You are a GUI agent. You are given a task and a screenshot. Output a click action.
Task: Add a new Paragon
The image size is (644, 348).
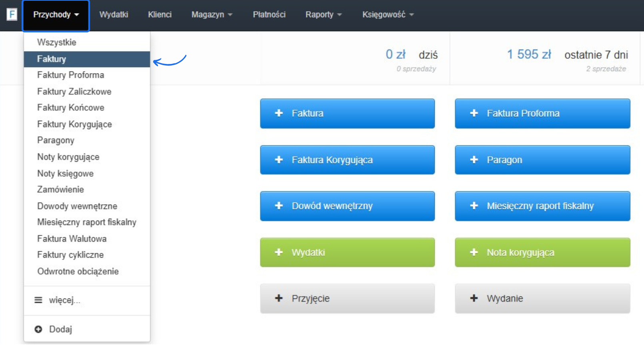[542, 160]
